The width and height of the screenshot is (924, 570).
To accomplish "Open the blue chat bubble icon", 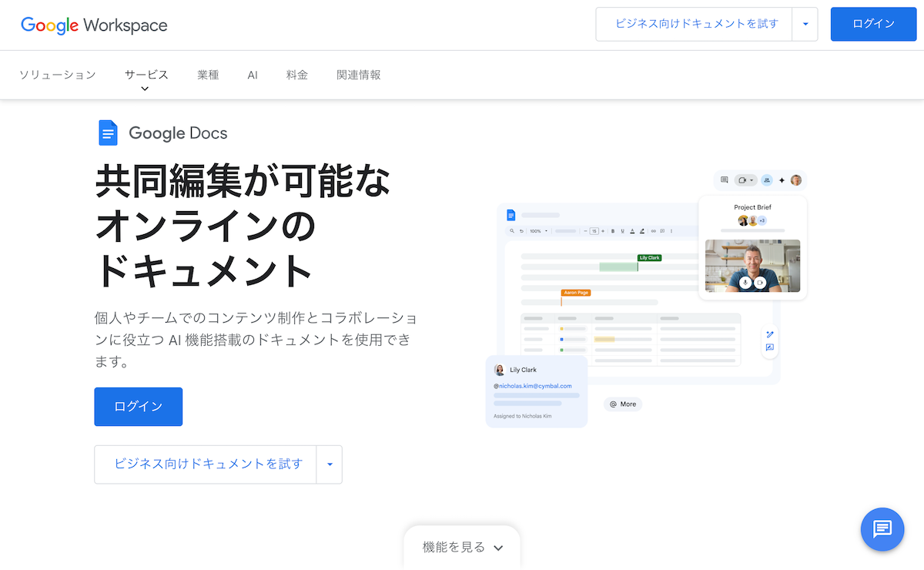I will [x=882, y=529].
